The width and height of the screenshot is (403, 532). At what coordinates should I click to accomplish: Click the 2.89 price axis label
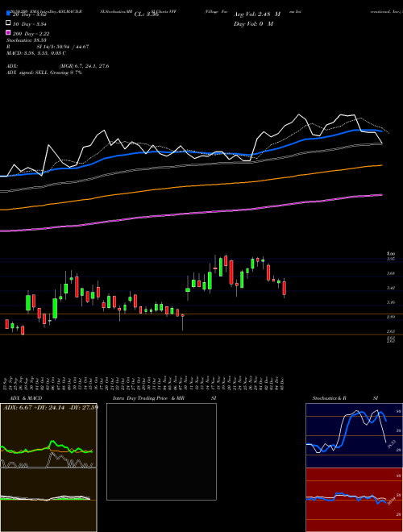tap(391, 317)
